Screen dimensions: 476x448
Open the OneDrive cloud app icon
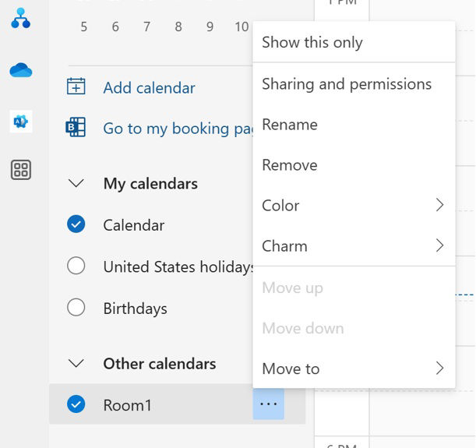[21, 71]
